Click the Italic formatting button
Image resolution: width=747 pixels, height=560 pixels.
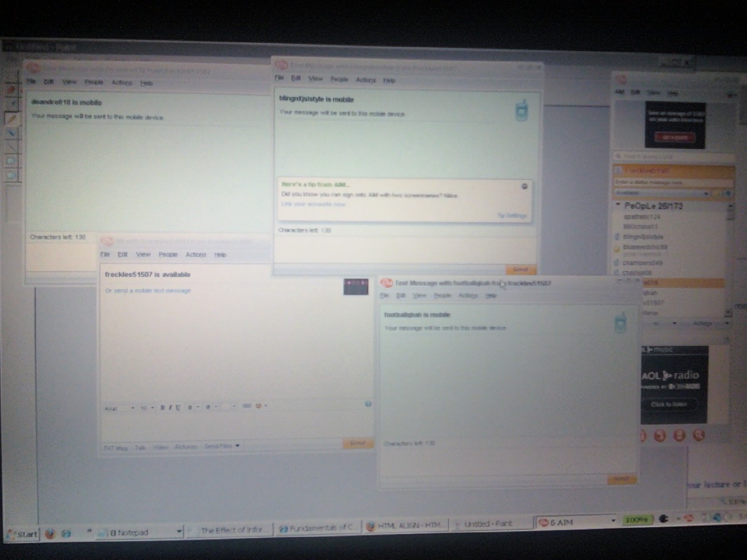click(x=170, y=407)
